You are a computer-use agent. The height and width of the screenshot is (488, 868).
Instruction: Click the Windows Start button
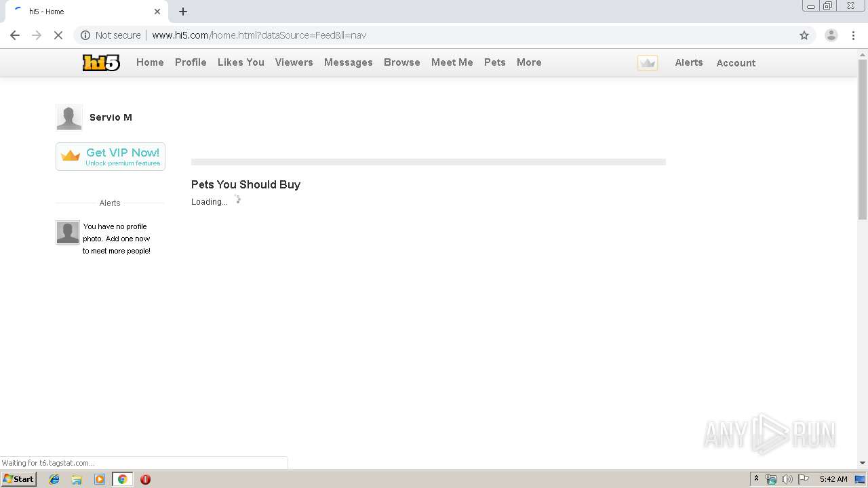[x=18, y=479]
